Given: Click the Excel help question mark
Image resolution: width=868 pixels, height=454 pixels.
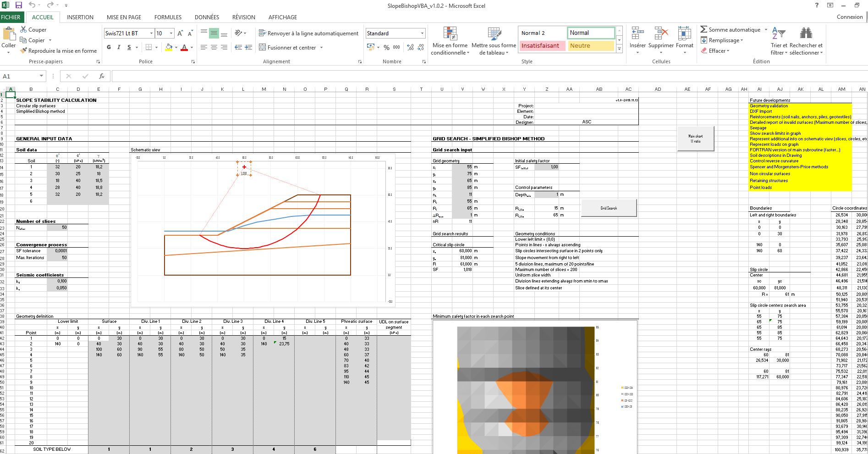Looking at the screenshot, I should [x=817, y=5].
